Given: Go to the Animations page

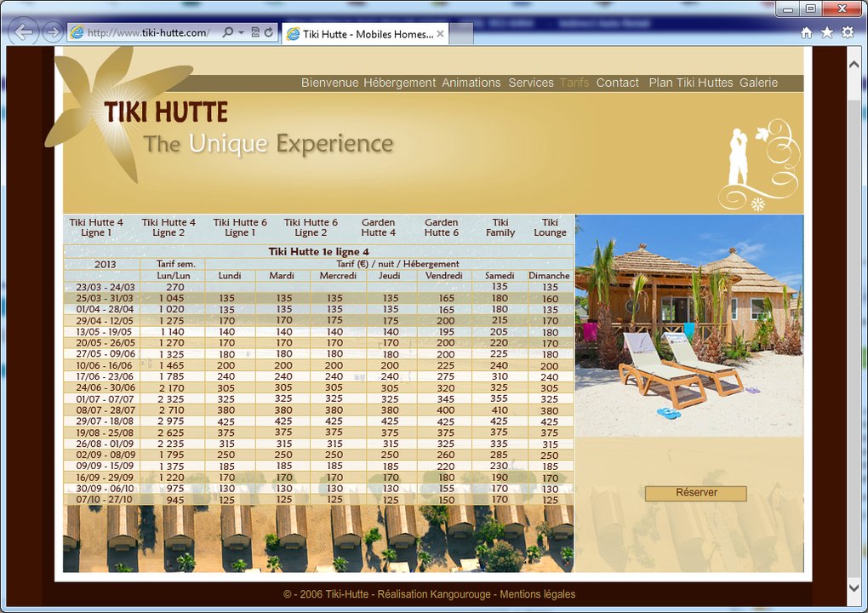Looking at the screenshot, I should click(471, 83).
